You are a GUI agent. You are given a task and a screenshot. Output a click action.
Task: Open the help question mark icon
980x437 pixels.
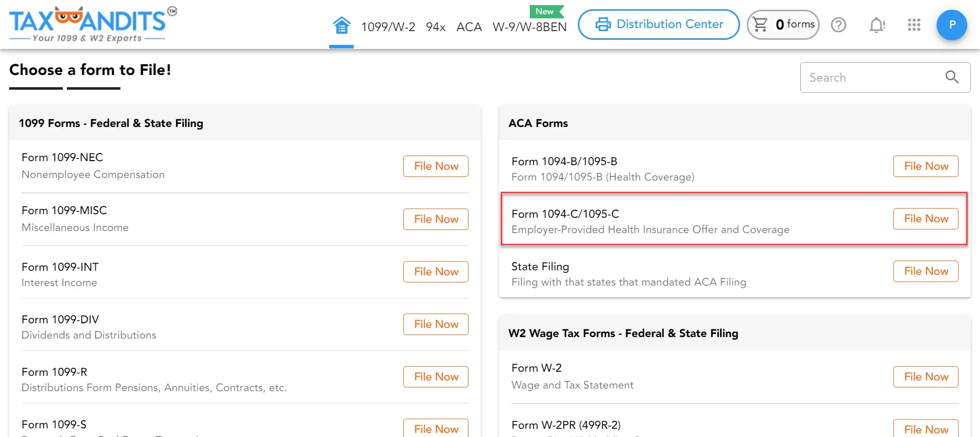pos(839,25)
